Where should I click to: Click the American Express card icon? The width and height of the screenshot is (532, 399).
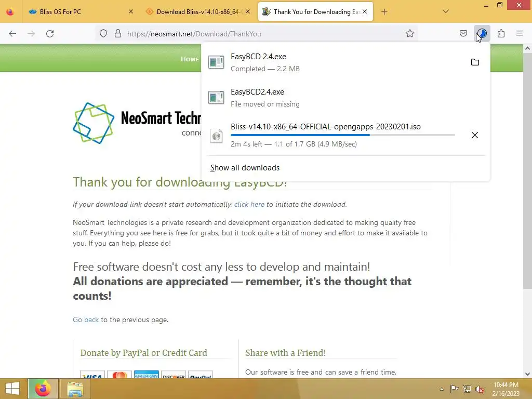[146, 375]
